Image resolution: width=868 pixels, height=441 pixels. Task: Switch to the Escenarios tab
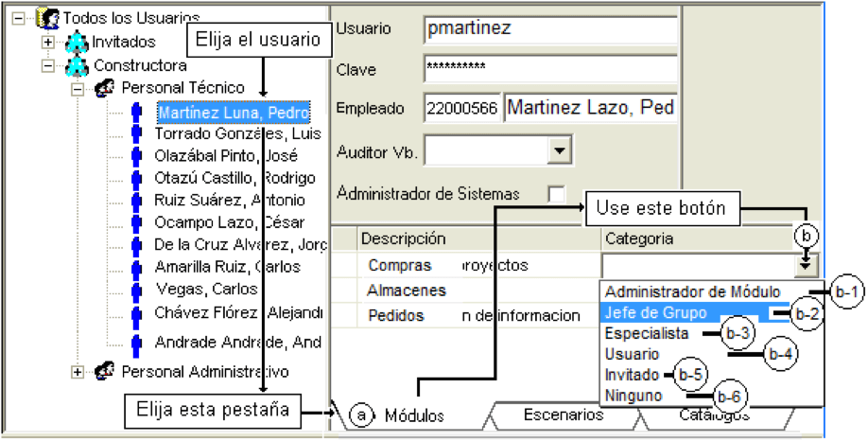(564, 415)
